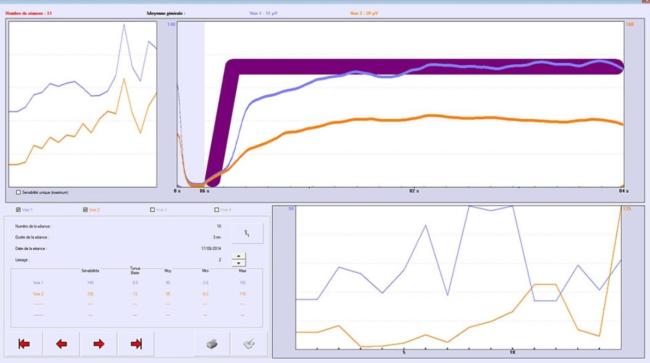The height and width of the screenshot is (363, 650).
Task: Select the Voie 1 row label in the table
Action: [38, 283]
